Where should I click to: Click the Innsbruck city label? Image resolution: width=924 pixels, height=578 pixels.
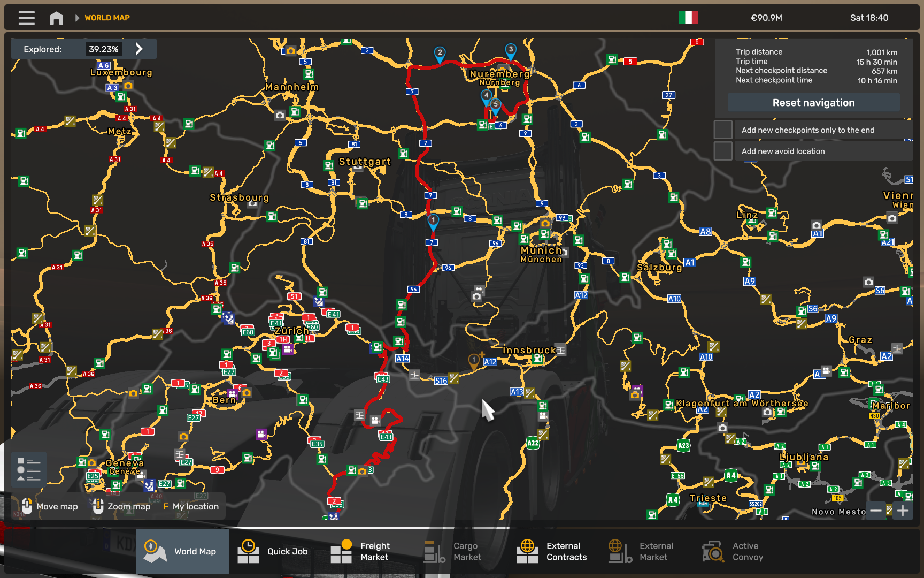tap(529, 350)
